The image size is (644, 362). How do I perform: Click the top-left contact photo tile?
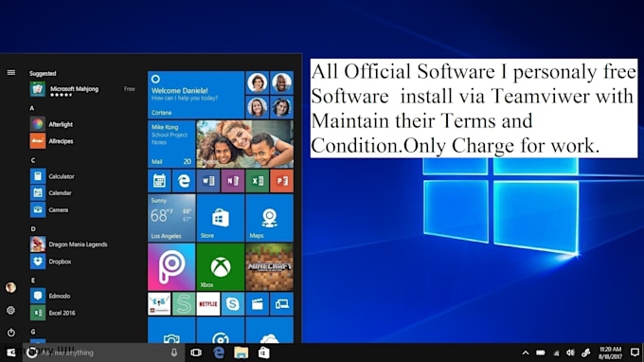click(x=257, y=82)
